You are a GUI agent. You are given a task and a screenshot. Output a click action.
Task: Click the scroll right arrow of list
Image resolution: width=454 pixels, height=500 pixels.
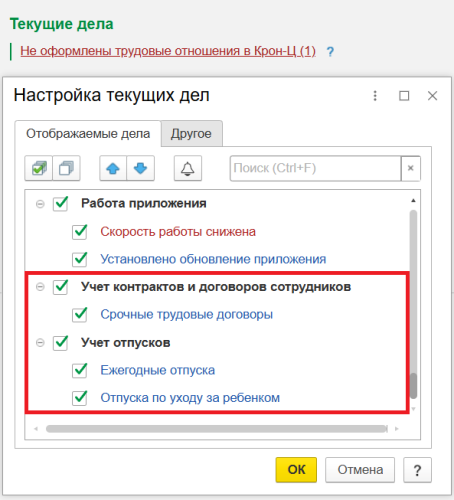[x=397, y=429]
